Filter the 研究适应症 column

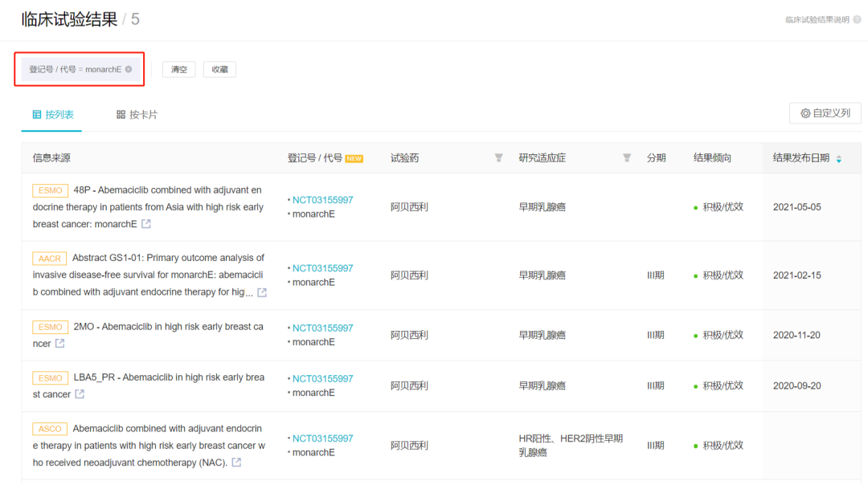(x=627, y=158)
